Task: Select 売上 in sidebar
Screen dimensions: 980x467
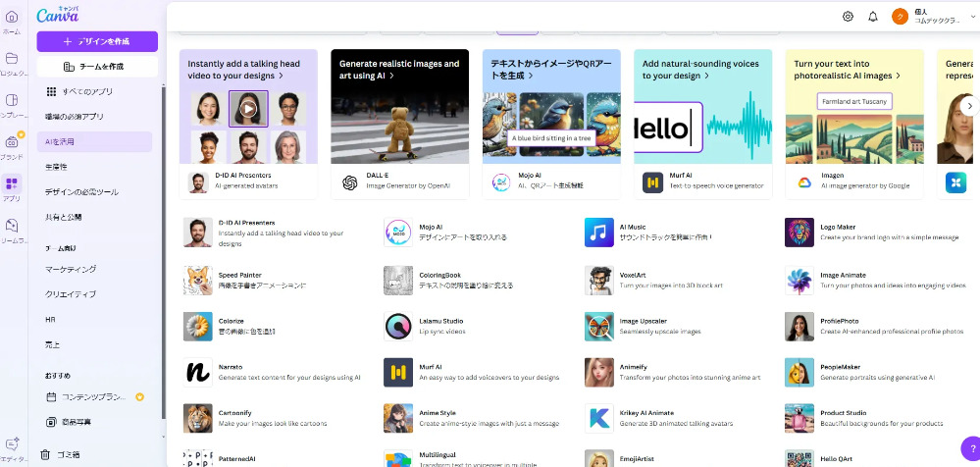Action: (94, 344)
